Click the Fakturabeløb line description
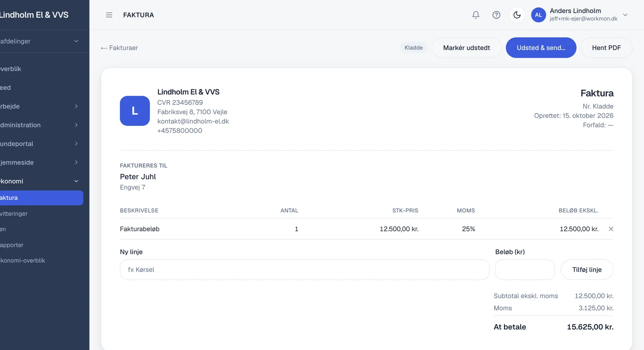 tap(140, 229)
